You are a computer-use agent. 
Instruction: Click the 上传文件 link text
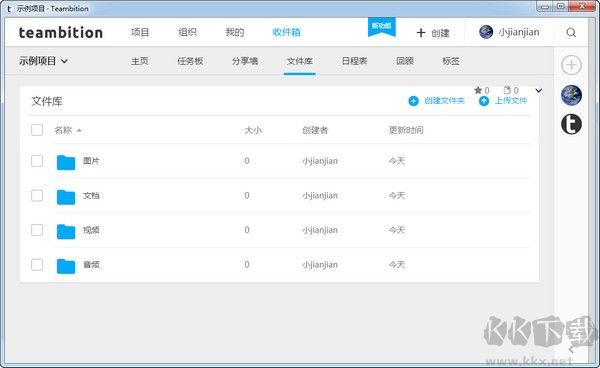tap(511, 101)
